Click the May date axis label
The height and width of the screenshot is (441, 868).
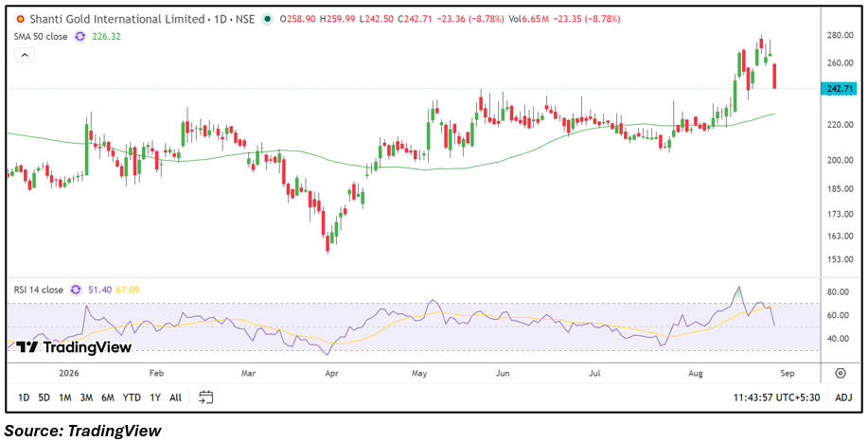420,374
